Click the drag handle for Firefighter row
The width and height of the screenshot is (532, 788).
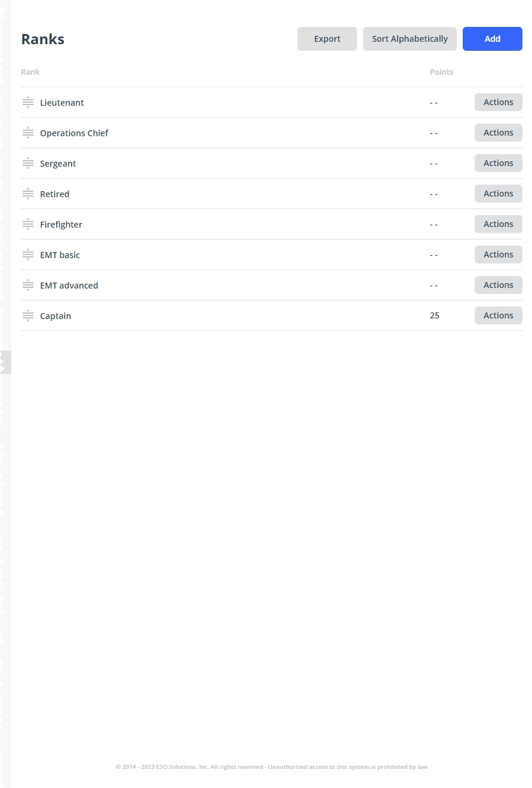point(28,224)
